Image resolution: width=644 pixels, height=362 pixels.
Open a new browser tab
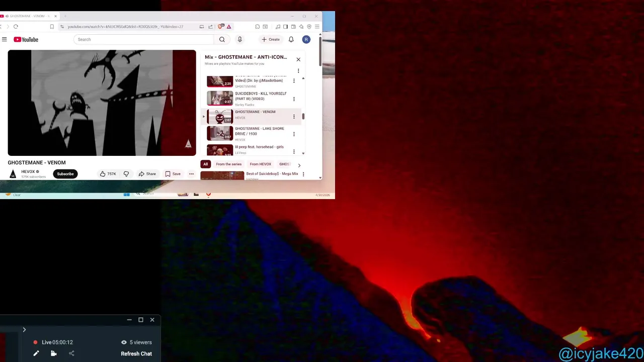pos(65,16)
